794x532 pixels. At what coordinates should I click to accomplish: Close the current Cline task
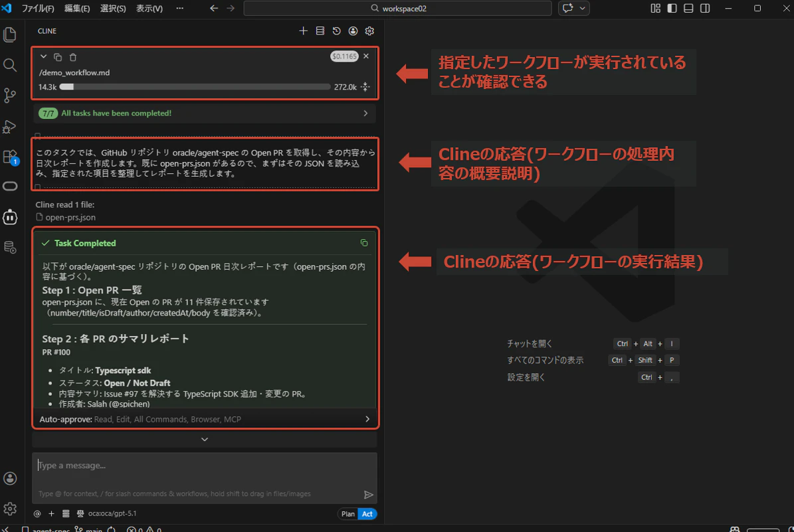[x=366, y=56]
